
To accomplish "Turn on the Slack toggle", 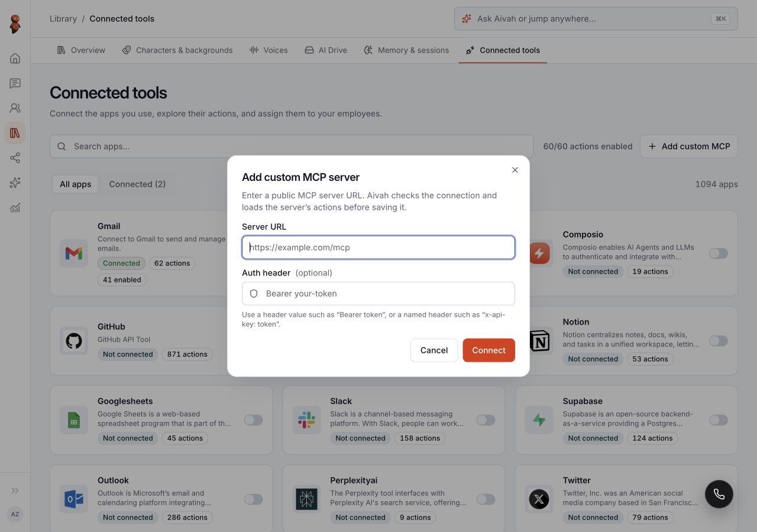I will tap(486, 420).
